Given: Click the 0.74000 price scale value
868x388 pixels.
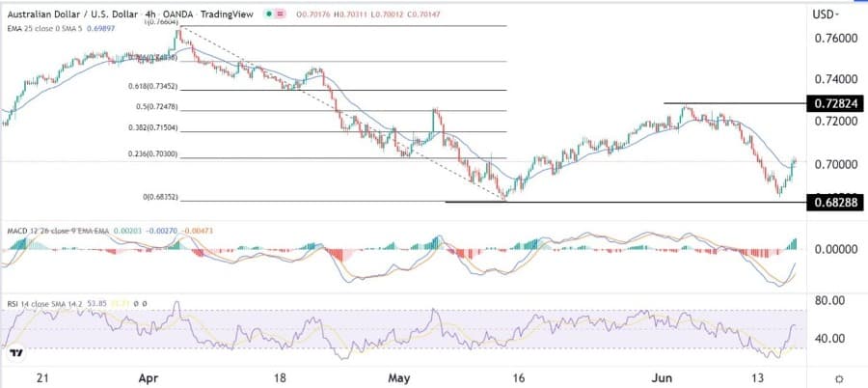Looking at the screenshot, I should 835,80.
